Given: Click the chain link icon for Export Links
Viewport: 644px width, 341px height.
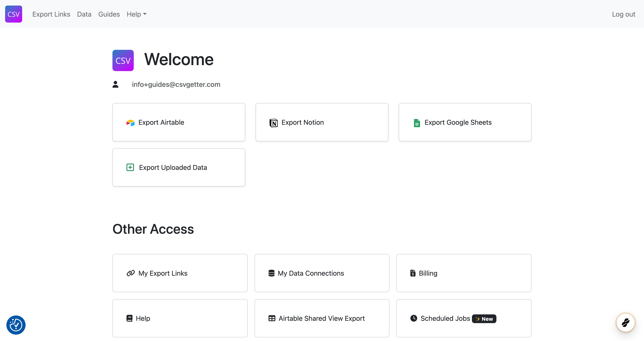Looking at the screenshot, I should (x=131, y=273).
